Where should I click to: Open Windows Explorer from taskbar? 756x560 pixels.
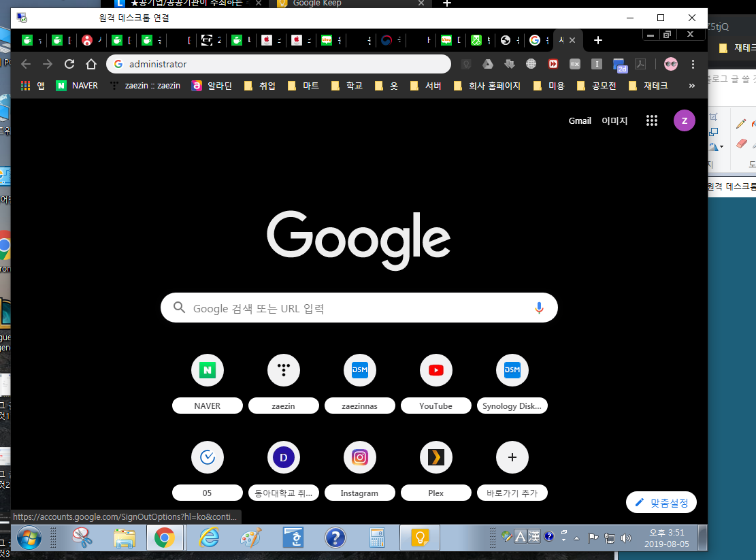(125, 538)
